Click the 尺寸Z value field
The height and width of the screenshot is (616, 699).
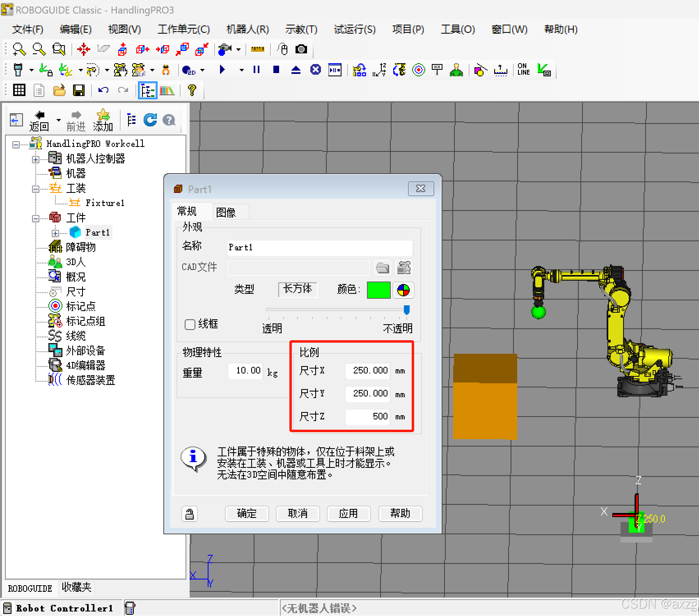coord(368,417)
